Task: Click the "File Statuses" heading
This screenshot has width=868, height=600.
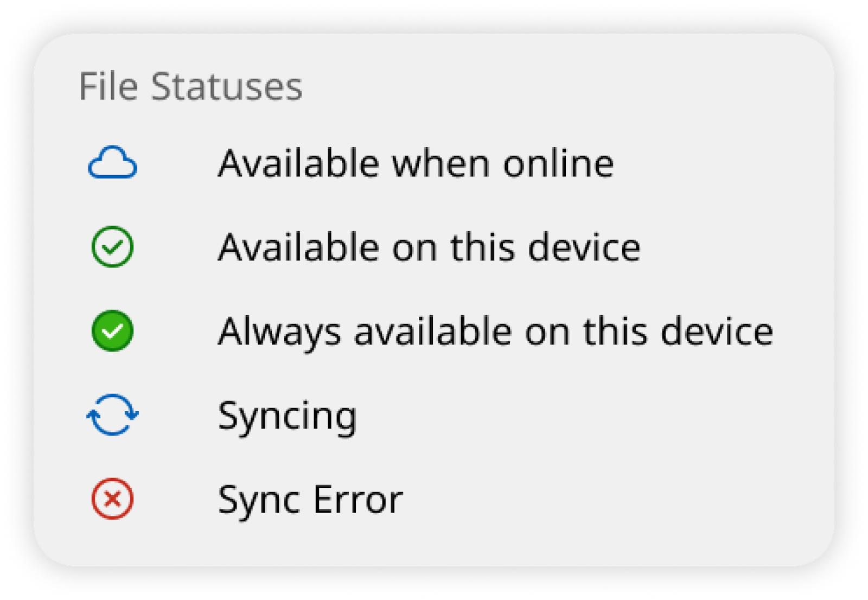Action: click(190, 86)
